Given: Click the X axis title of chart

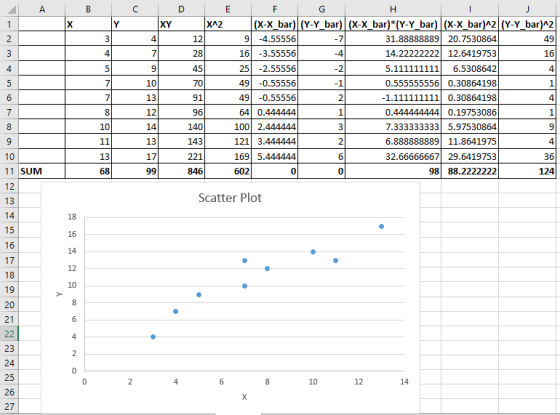Looking at the screenshot, I should tap(244, 397).
